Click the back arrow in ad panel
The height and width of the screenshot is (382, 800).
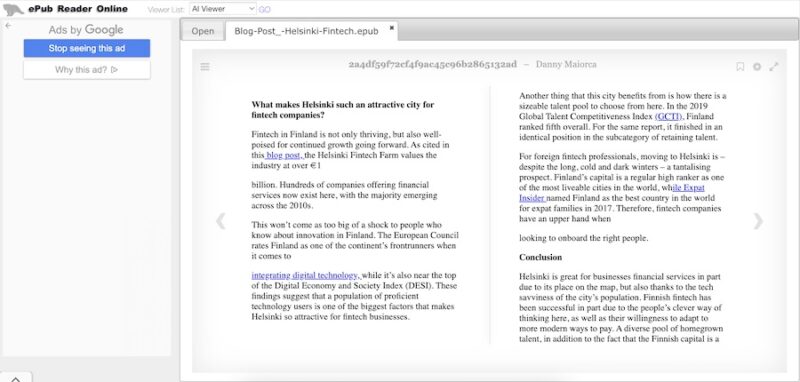(x=8, y=25)
